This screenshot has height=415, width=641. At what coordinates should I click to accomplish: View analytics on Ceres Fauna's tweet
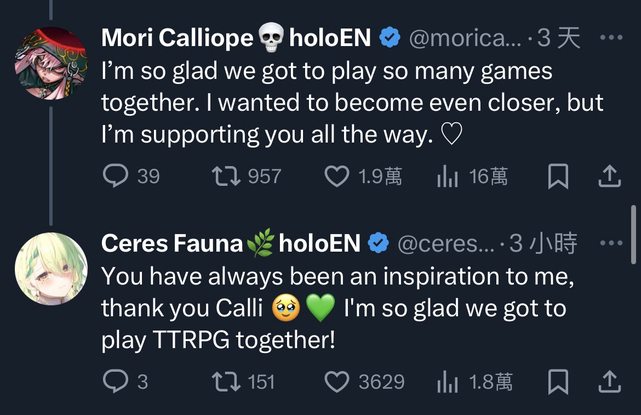click(x=445, y=381)
